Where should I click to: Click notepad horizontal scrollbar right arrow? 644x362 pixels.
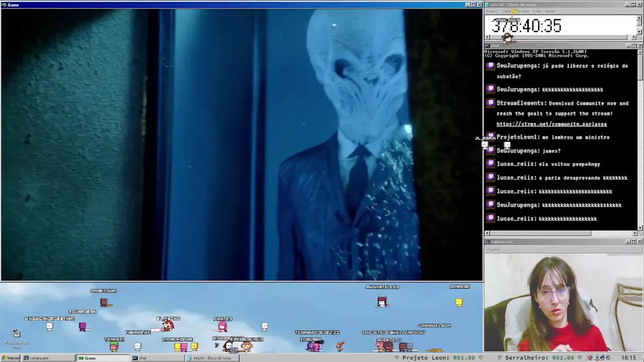(633, 37)
